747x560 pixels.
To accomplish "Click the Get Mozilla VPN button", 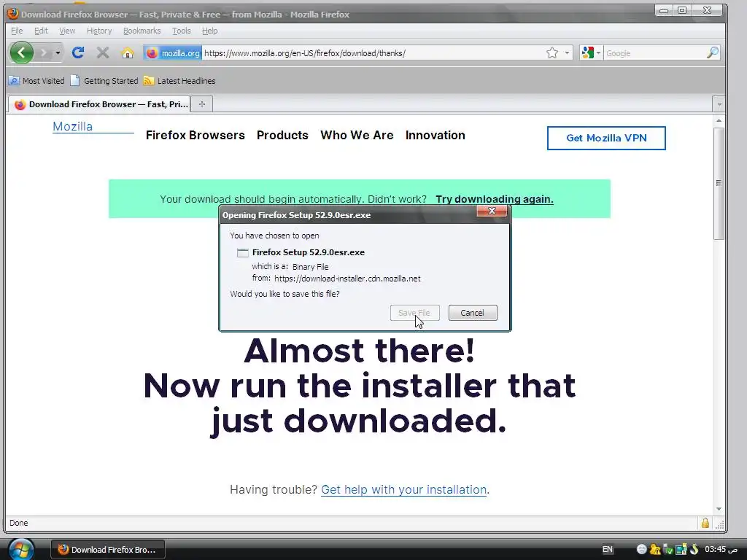I will click(606, 138).
